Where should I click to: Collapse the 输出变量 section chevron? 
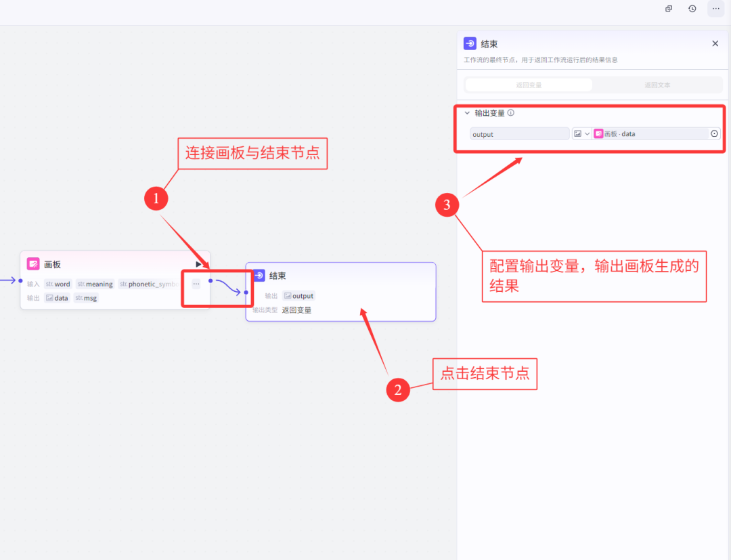467,112
